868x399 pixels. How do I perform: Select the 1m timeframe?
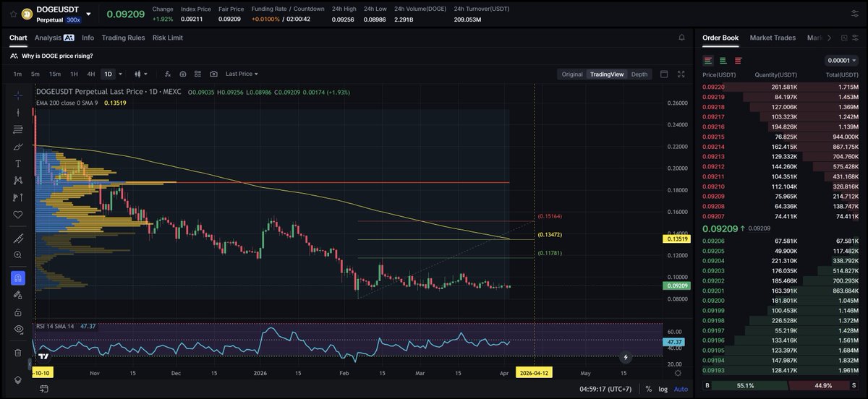click(x=17, y=74)
